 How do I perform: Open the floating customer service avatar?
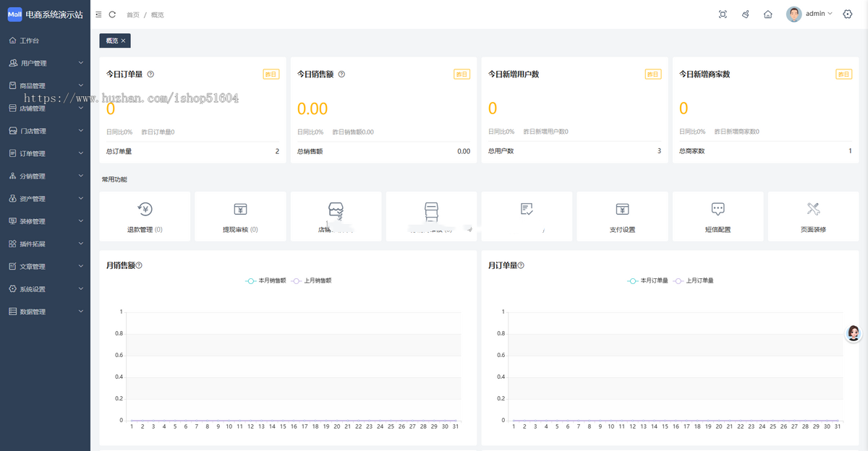(854, 332)
